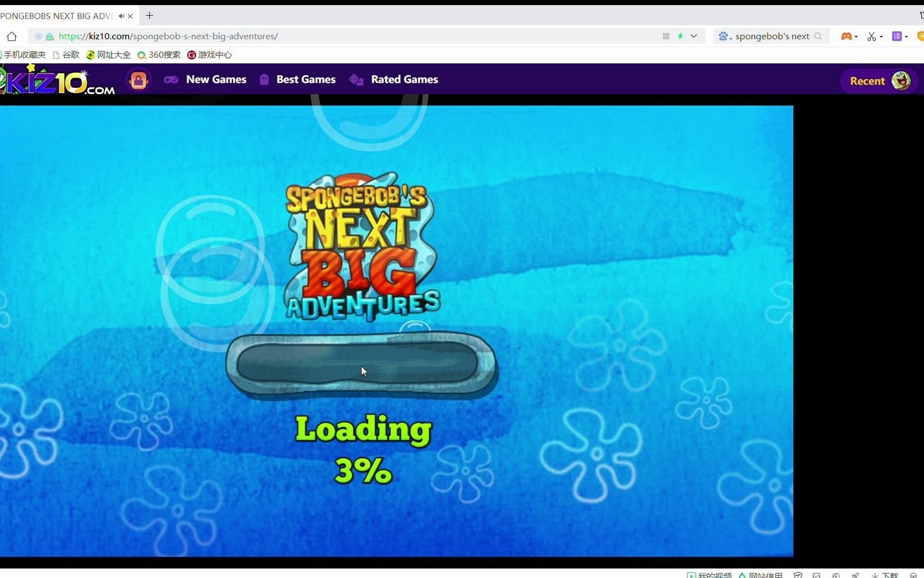Click the green padlock in address bar
Viewport: 924px width, 578px height.
50,36
